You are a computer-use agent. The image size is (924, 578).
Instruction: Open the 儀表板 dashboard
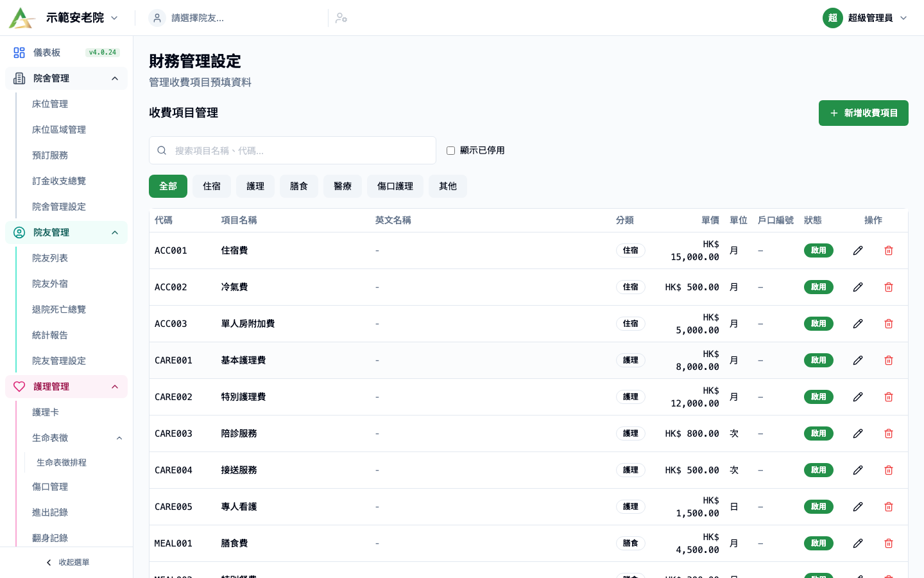66,53
